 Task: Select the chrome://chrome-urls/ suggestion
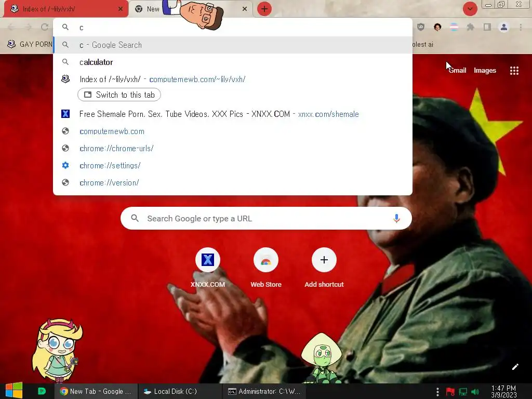pyautogui.click(x=233, y=148)
